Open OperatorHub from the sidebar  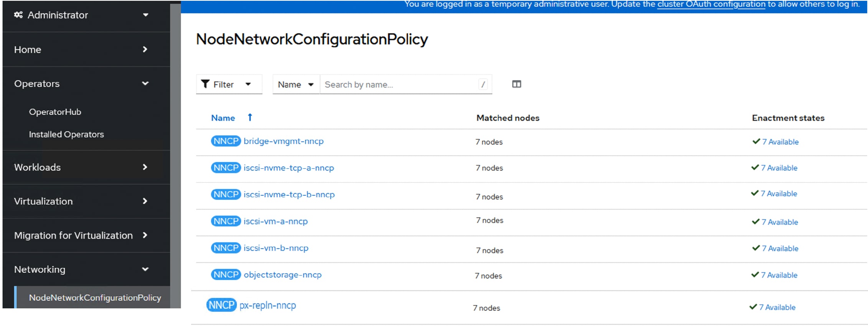tap(55, 112)
